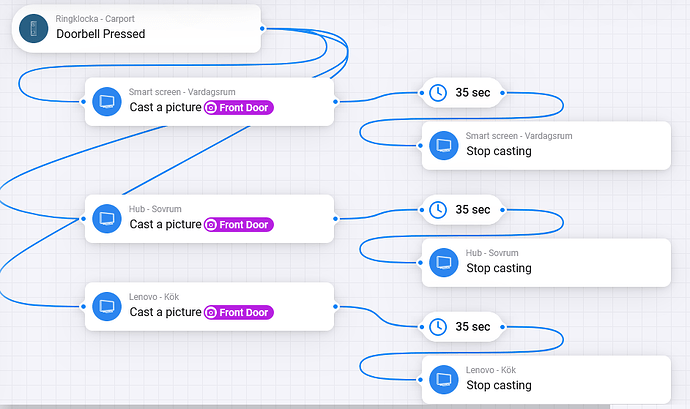Screen dimensions: 690x409
Task: Click the Ringklocka doorbell device icon
Action: tap(34, 29)
